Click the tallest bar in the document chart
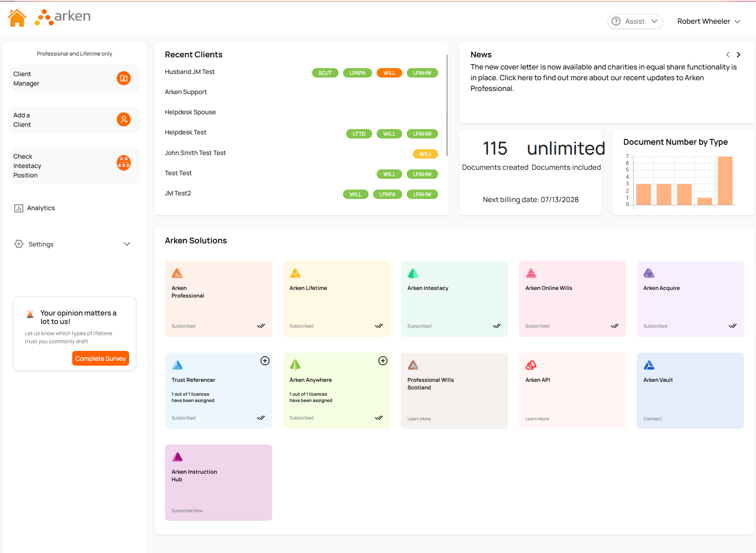The height and width of the screenshot is (553, 756). click(x=725, y=181)
